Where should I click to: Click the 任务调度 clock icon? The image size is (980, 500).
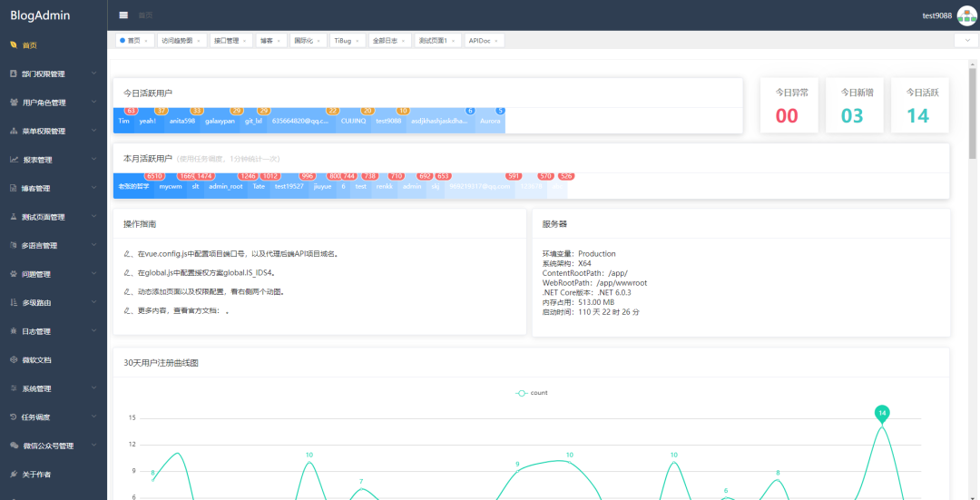[x=14, y=417]
